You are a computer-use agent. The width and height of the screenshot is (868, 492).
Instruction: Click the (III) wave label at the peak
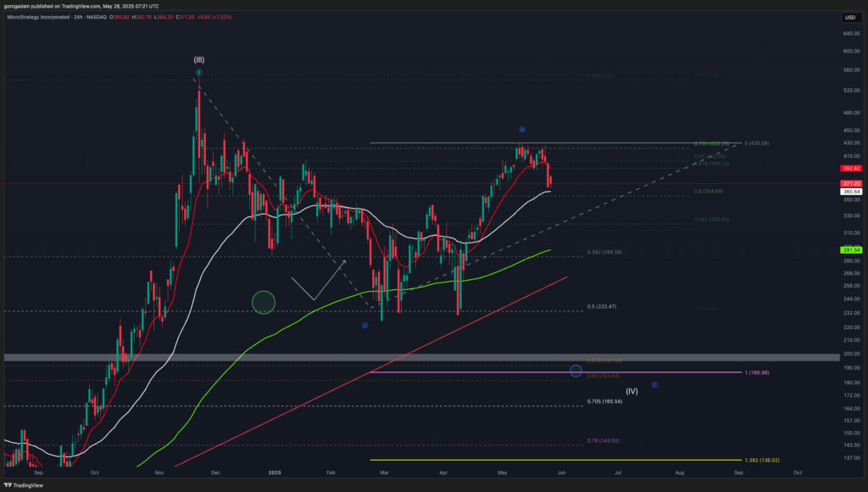[x=198, y=59]
